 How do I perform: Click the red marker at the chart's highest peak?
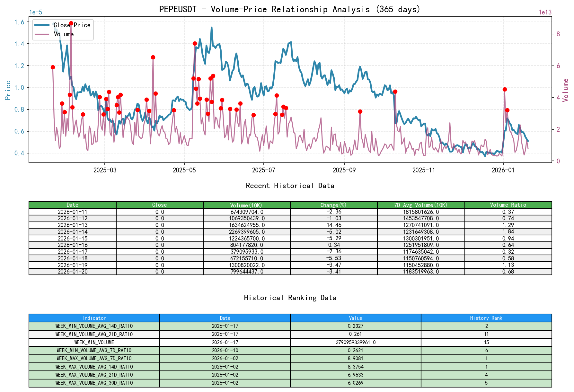(x=71, y=23)
